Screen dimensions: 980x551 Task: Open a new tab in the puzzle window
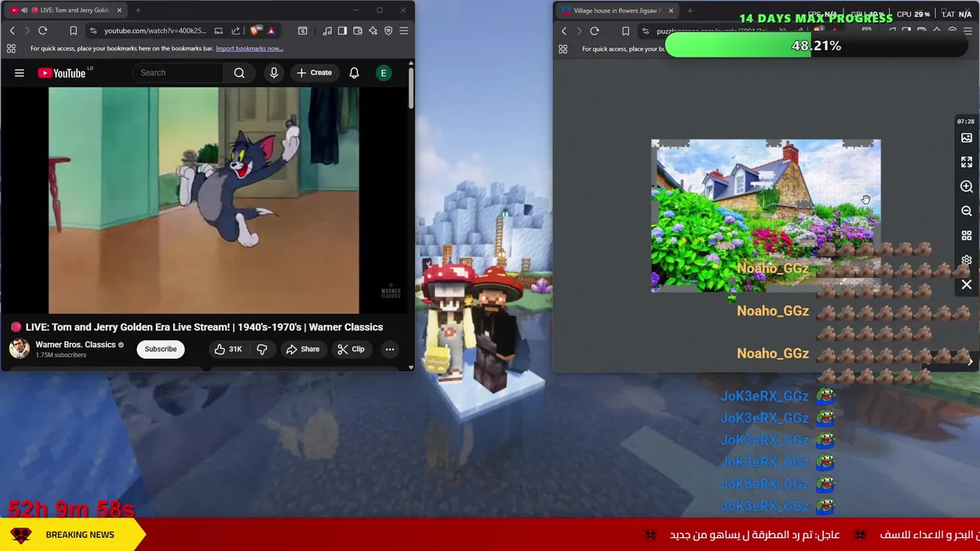(690, 11)
